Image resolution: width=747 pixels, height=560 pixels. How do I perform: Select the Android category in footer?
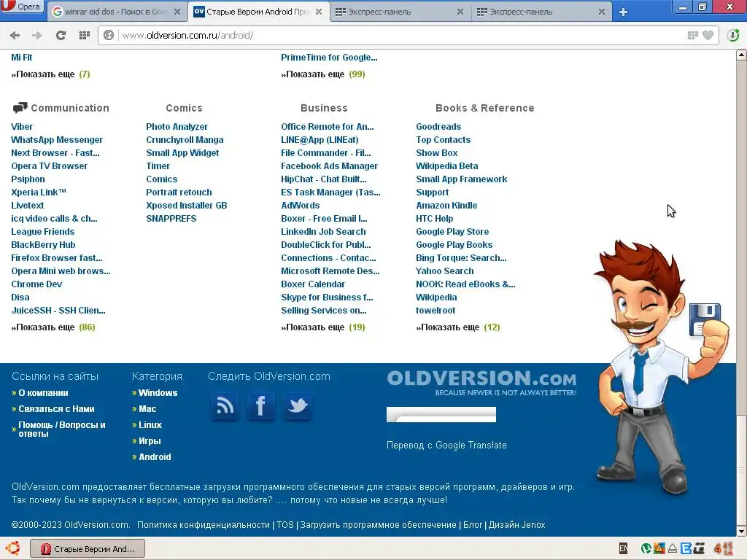click(155, 457)
